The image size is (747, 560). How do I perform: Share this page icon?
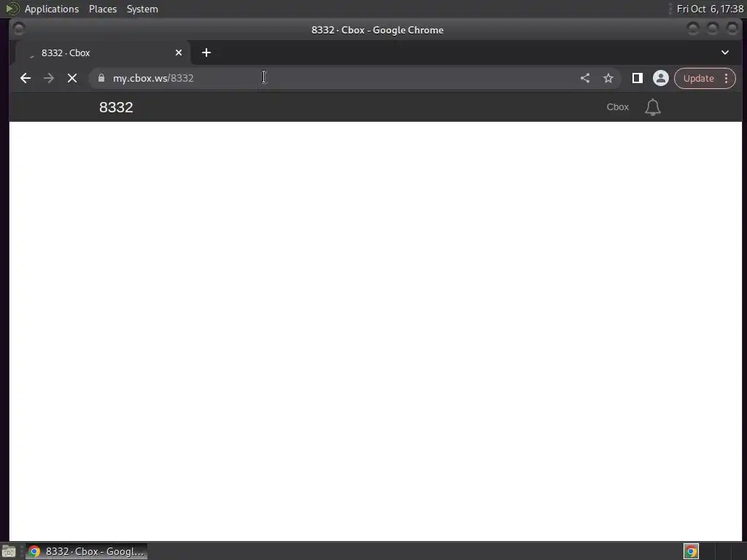point(585,78)
